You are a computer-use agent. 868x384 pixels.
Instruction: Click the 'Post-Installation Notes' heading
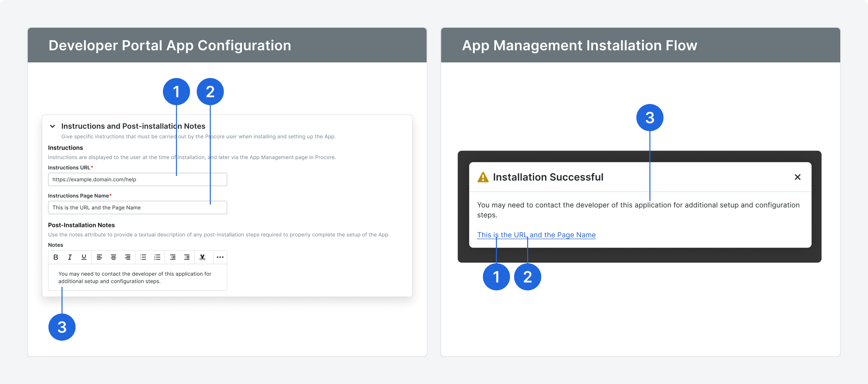click(82, 225)
